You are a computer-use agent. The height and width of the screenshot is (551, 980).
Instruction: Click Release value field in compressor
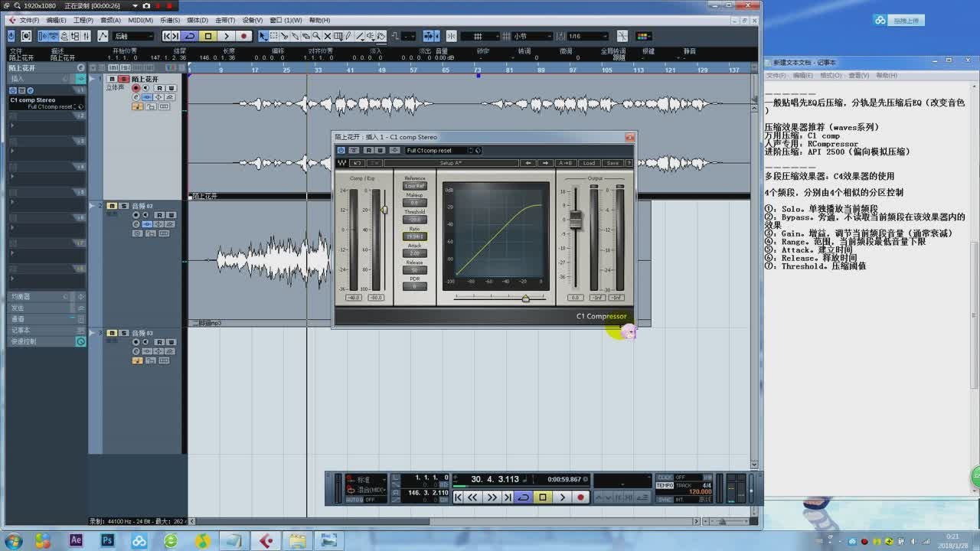(x=415, y=270)
